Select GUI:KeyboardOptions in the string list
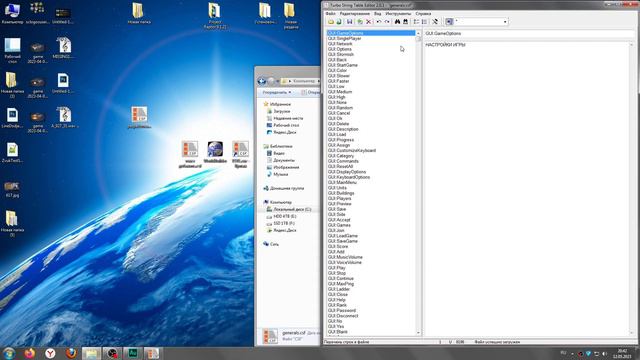This screenshot has height=360, width=640. point(349,177)
